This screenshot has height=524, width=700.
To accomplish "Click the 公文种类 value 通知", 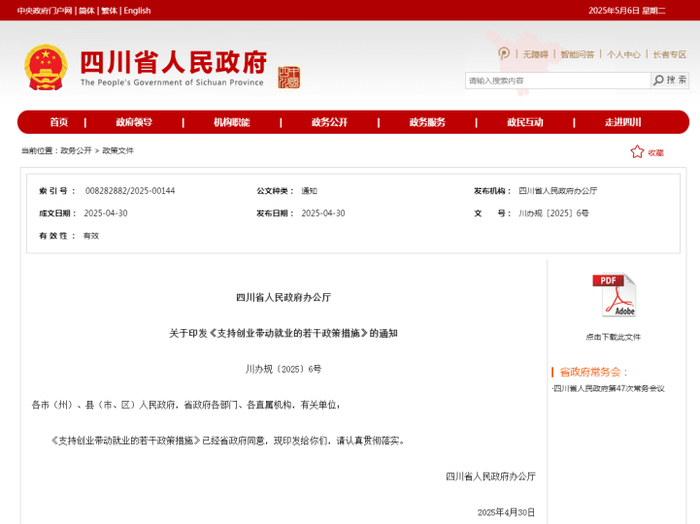I will 309,191.
